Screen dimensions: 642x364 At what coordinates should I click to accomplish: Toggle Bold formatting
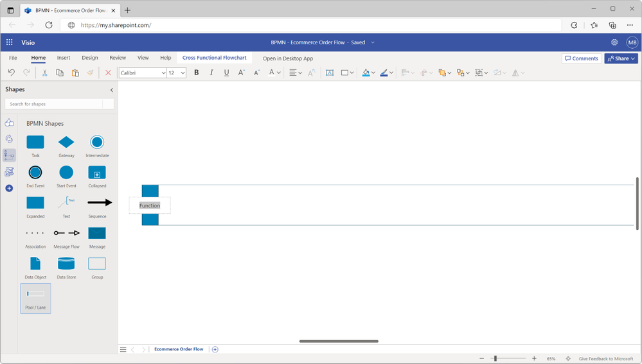pos(197,73)
